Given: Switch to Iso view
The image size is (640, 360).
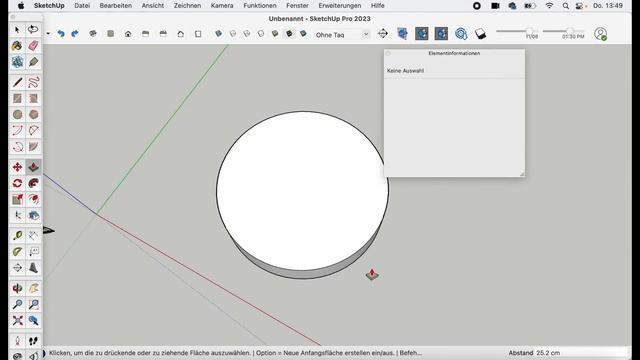Looking at the screenshot, I should 93,34.
